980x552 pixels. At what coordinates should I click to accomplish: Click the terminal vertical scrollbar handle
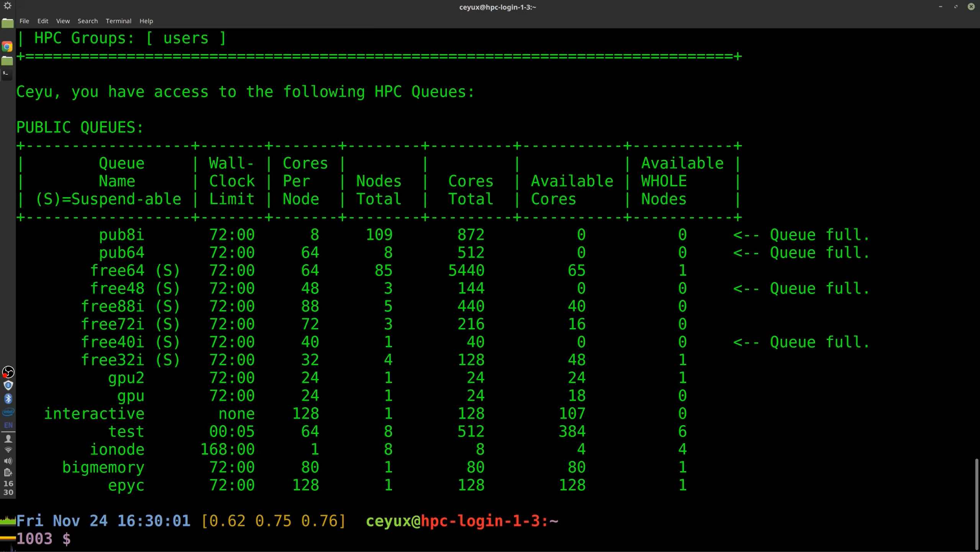(x=977, y=504)
